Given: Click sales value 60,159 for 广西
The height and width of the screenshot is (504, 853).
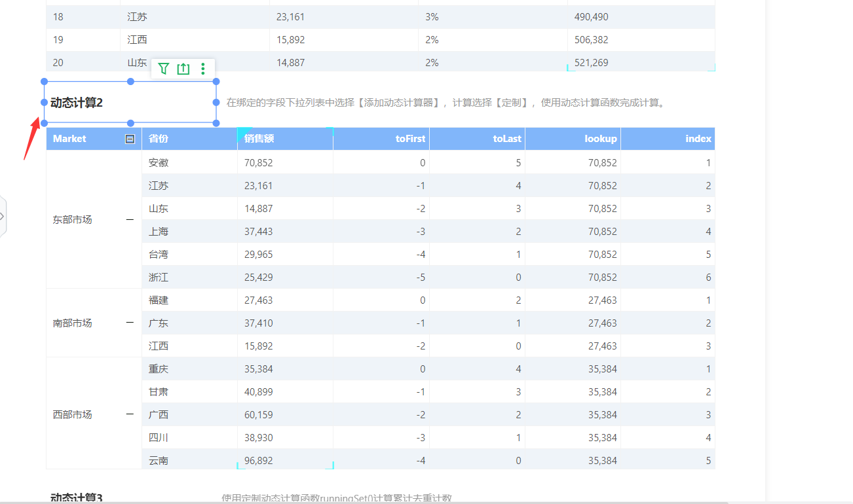Looking at the screenshot, I should tap(259, 414).
